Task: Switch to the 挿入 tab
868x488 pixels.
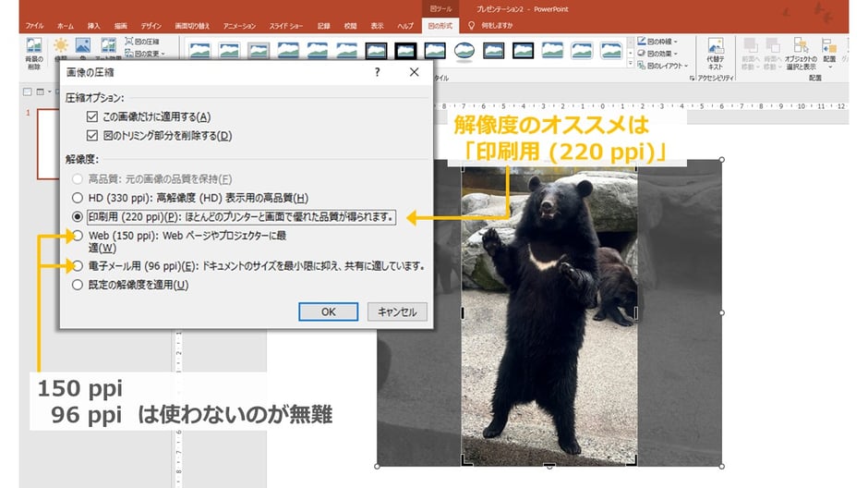Action: (x=93, y=26)
